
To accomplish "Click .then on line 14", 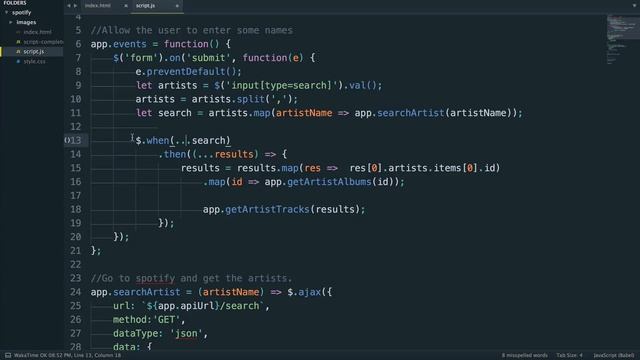I will (x=172, y=155).
